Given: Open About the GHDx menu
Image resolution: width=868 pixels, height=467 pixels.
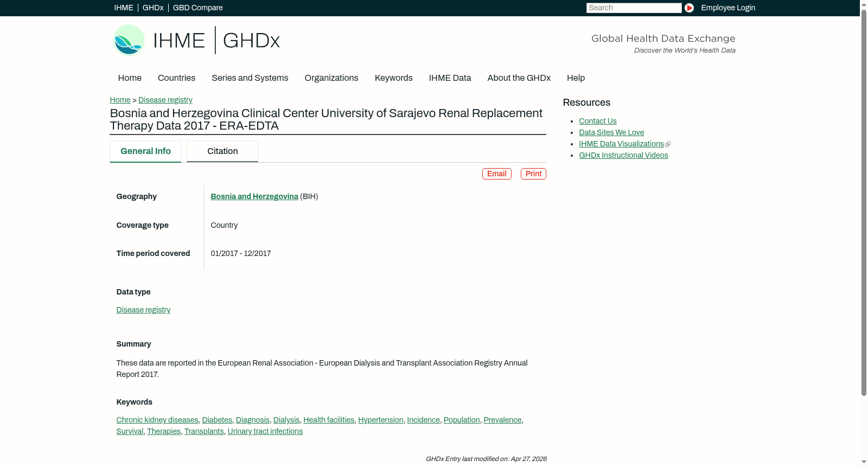Looking at the screenshot, I should (519, 78).
